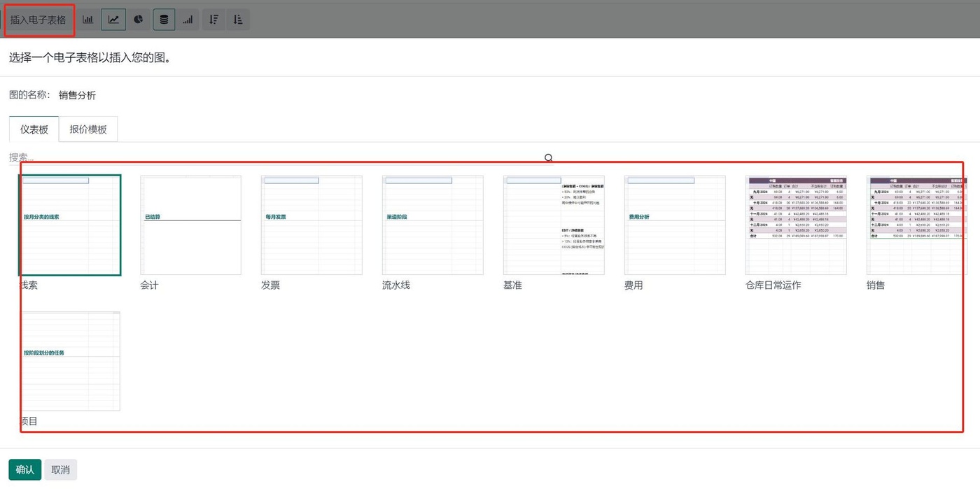Switch to pie chart view
Image resolution: width=980 pixels, height=489 pixels.
[139, 20]
